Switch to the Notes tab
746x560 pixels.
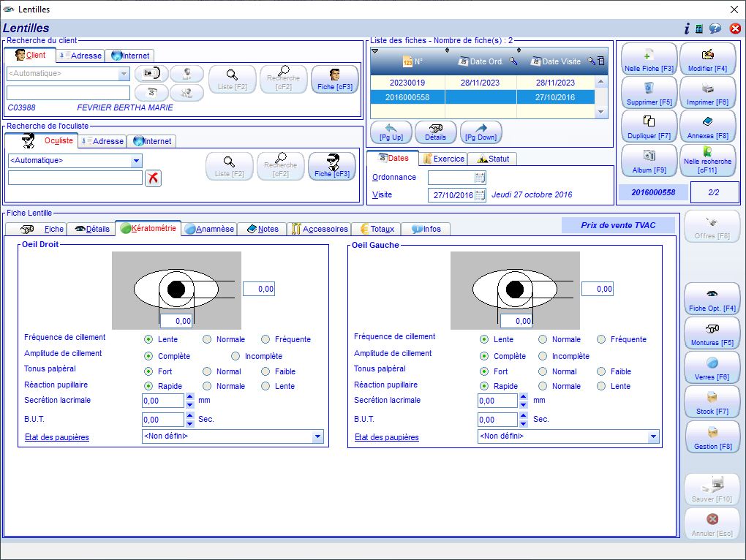(x=263, y=229)
